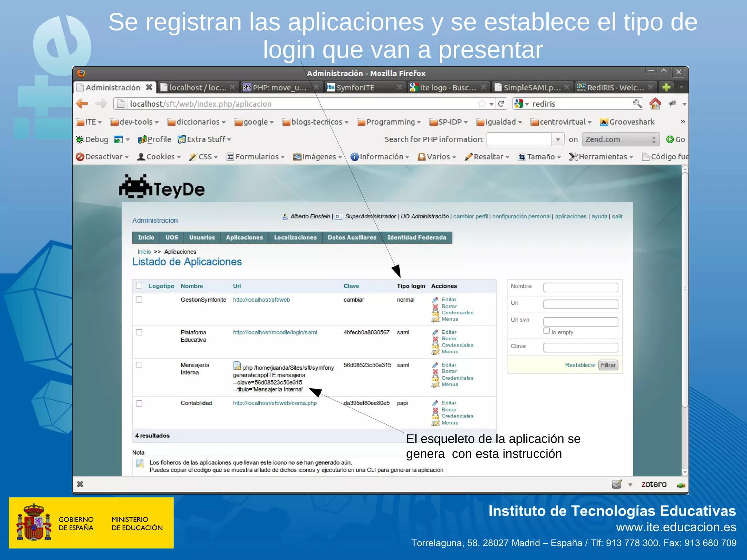Click the SuperAdministrador profile icon
This screenshot has height=560, width=747.
(x=339, y=217)
